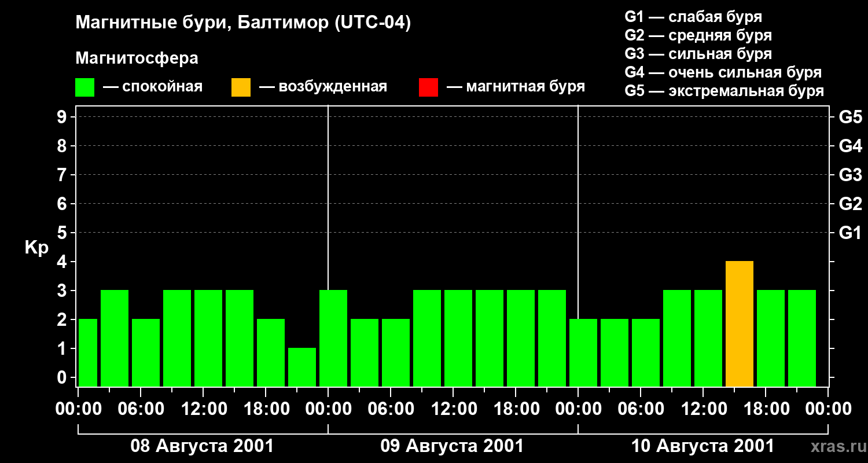
Task: Click the '06:00' time label for 09 Августа
Action: tap(391, 409)
